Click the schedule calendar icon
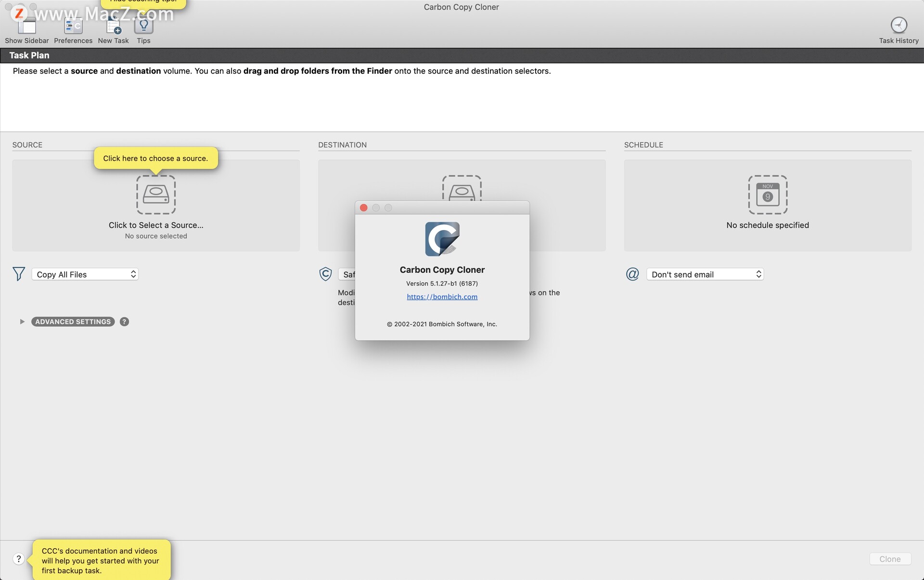This screenshot has width=924, height=580. click(768, 194)
